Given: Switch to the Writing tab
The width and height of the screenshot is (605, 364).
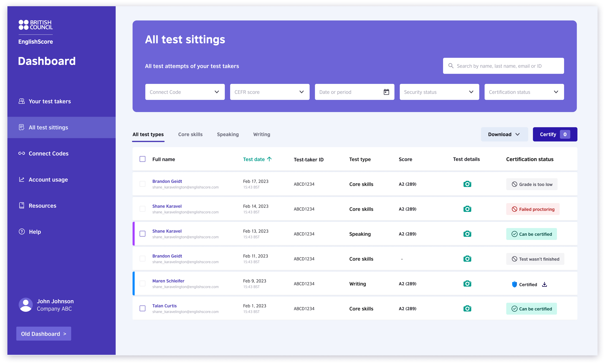Looking at the screenshot, I should (x=262, y=134).
